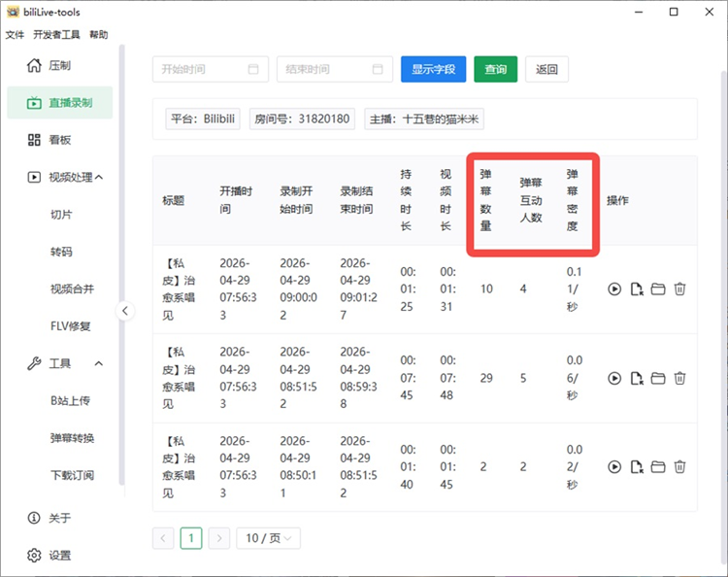Click the 操作 column header
Viewport: 728px width, 577px height.
[617, 200]
